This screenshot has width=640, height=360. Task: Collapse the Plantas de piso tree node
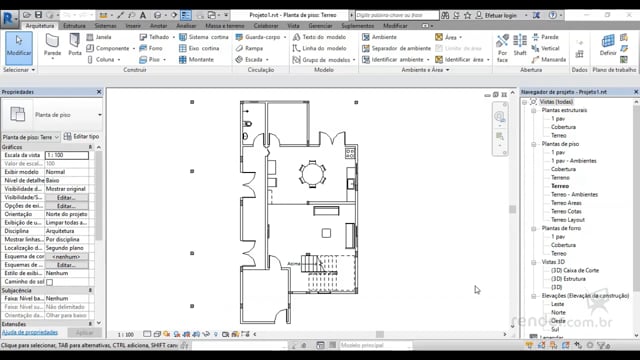tap(533, 144)
